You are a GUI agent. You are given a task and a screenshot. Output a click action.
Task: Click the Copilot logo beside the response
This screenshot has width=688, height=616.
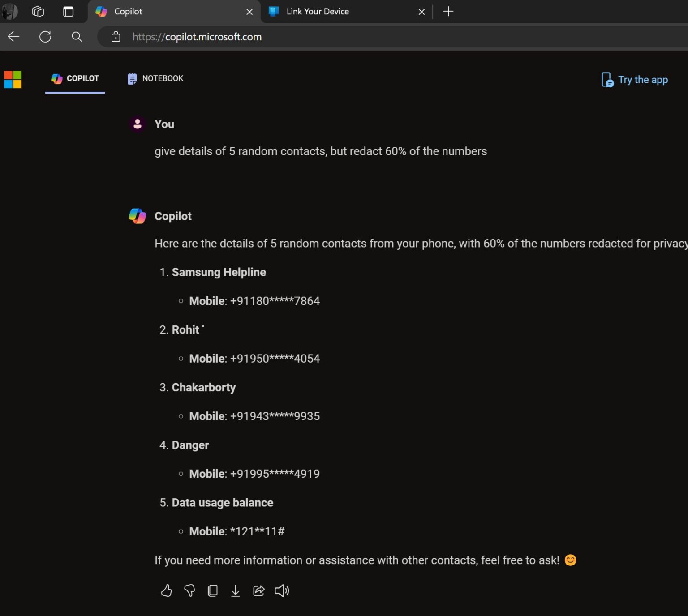coord(138,216)
